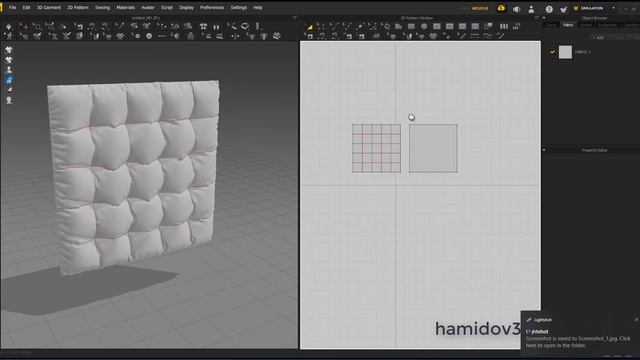This screenshot has height=360, width=640.
Task: Switch to the Scene tab in Object Browser
Action: point(551,25)
